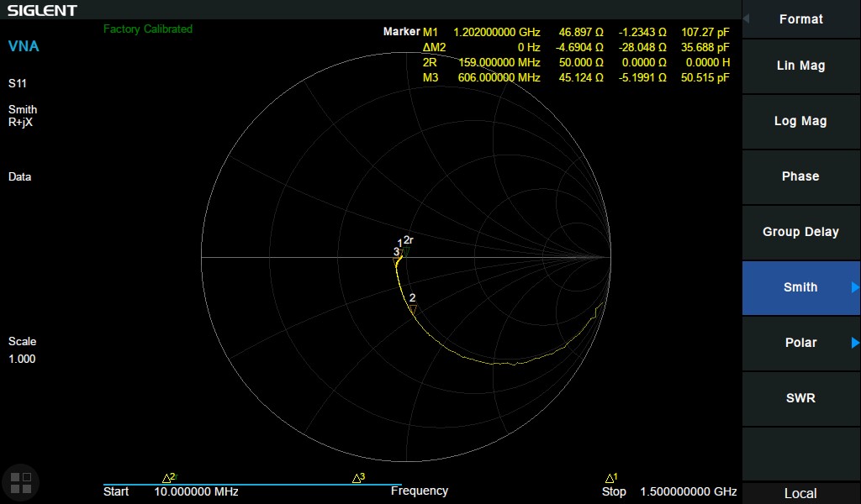Click marker 2 triangle on Smith chart trace
This screenshot has height=504, width=861.
click(412, 308)
